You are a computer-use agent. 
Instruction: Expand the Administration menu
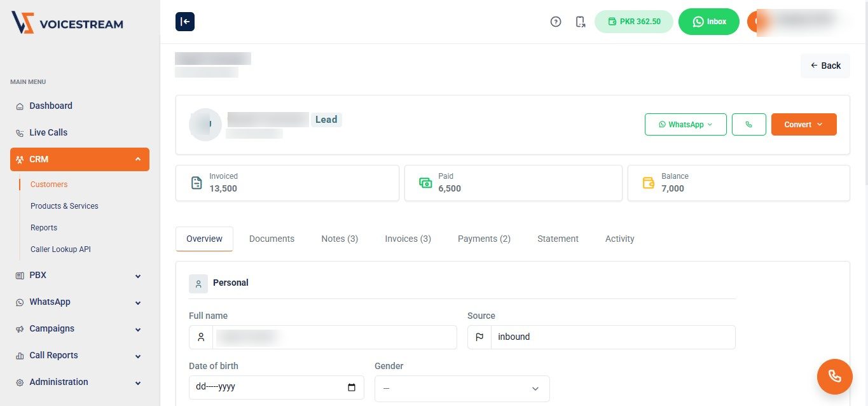[79, 382]
